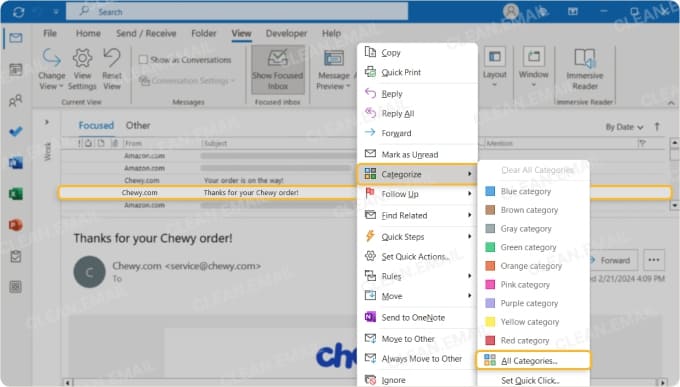Choose Ignore in the context menu
This screenshot has height=387, width=680.
pos(417,380)
